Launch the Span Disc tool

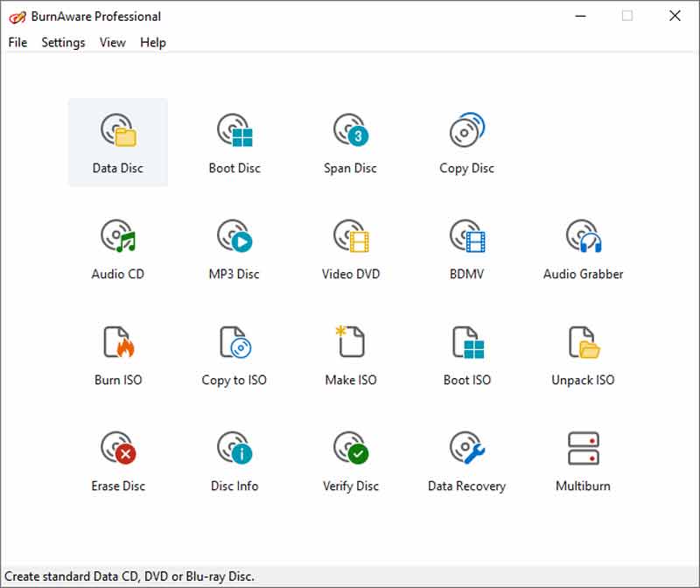[x=350, y=132]
